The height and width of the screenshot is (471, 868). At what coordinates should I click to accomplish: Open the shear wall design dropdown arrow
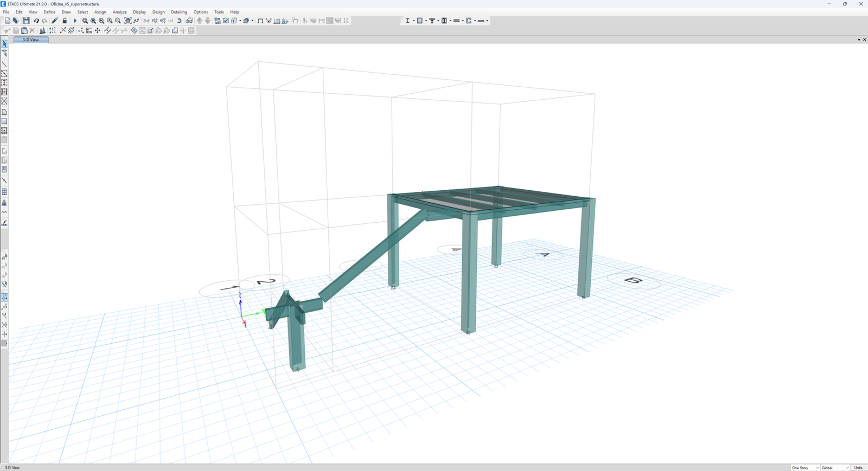click(x=475, y=21)
